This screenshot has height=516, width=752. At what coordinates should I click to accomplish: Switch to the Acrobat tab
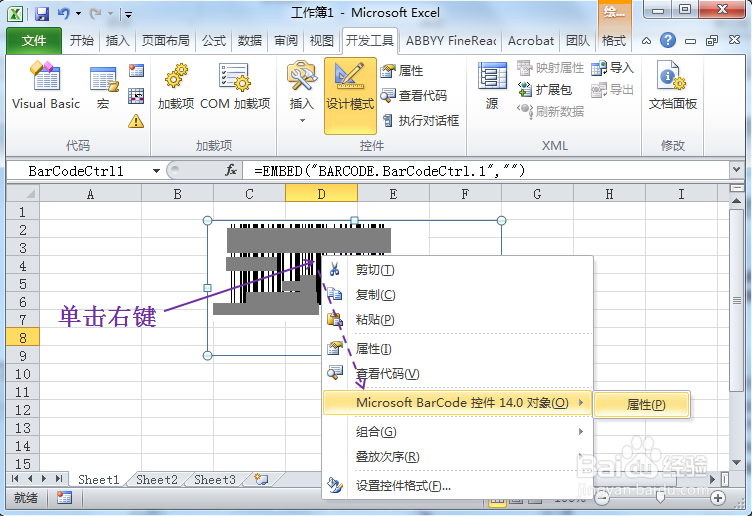point(531,41)
